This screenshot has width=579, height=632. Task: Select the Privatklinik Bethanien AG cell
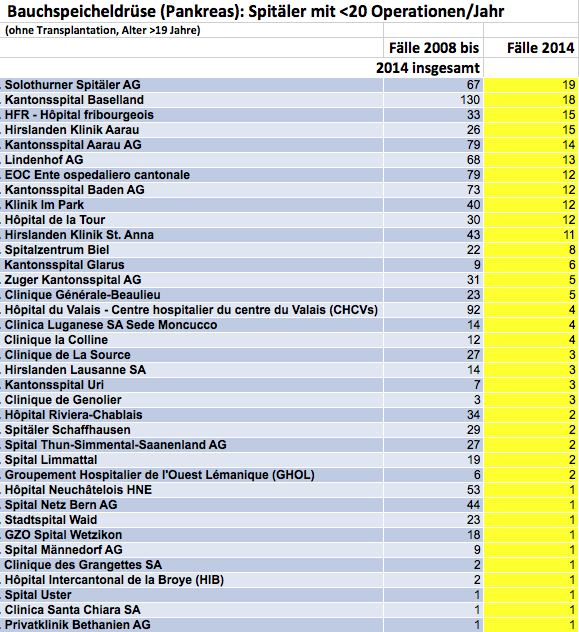pos(191,625)
